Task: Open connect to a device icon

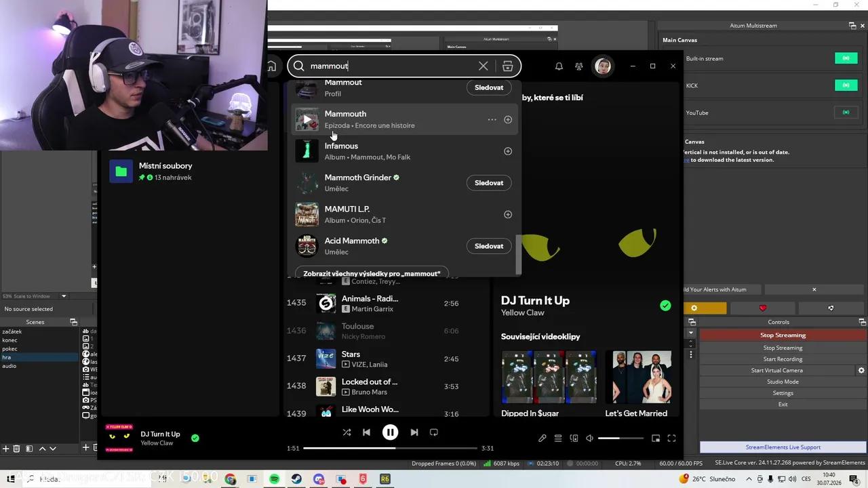Action: click(x=574, y=438)
